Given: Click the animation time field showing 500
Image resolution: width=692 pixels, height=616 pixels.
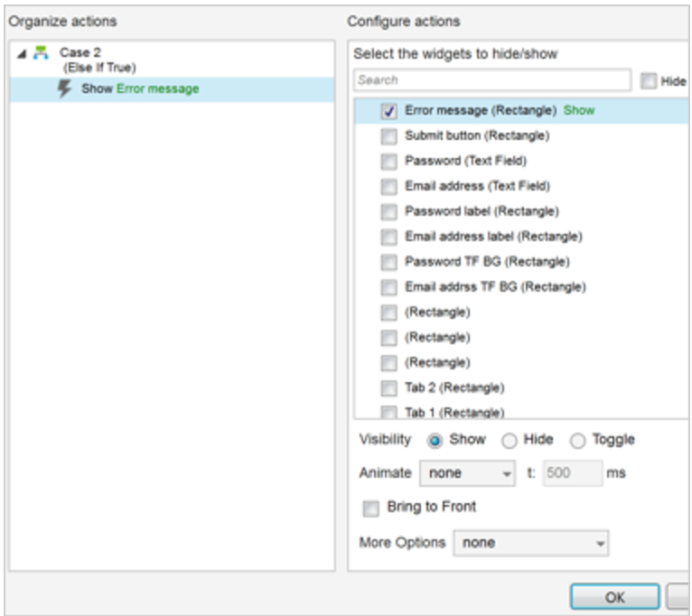Looking at the screenshot, I should coord(573,473).
